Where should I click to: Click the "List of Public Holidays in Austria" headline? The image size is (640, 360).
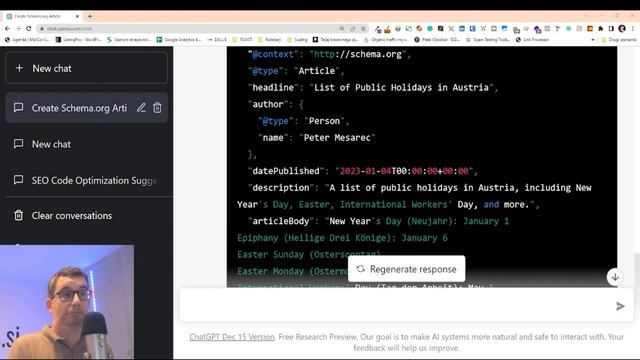pos(402,87)
